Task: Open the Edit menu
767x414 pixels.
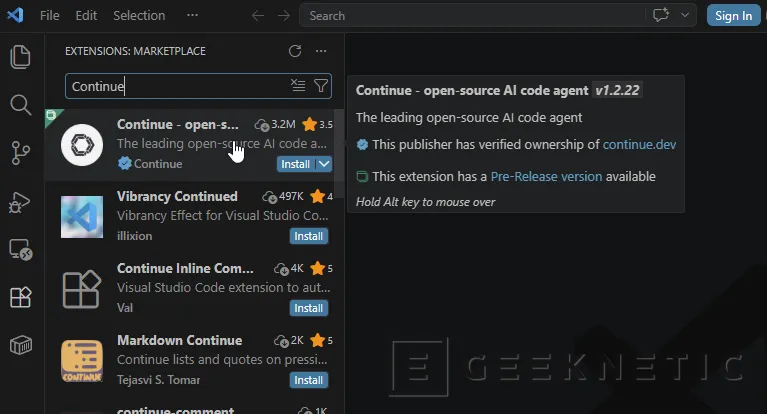Action: [x=86, y=16]
